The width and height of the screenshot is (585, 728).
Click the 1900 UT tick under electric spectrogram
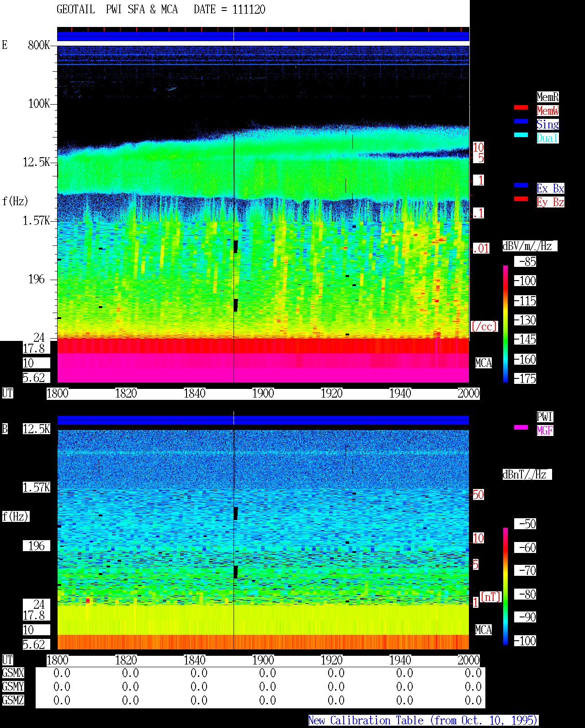pyautogui.click(x=263, y=393)
